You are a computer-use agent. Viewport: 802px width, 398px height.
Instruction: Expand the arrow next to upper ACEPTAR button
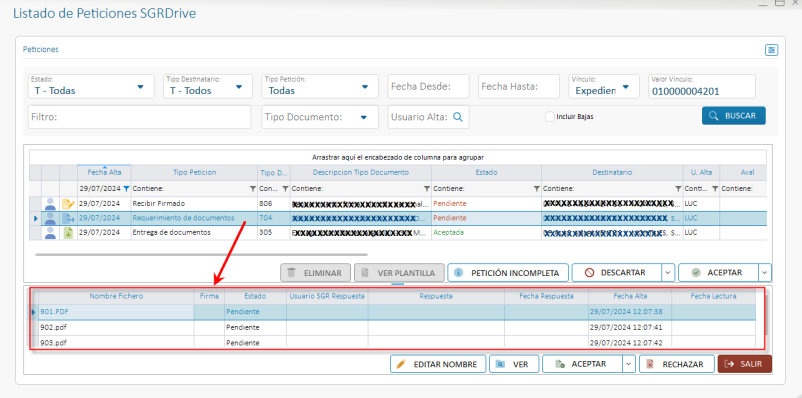click(765, 273)
